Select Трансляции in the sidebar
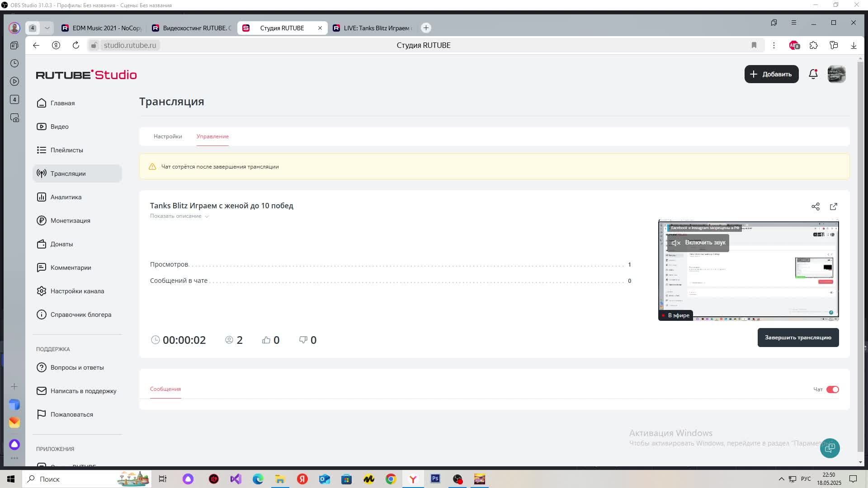868x488 pixels. click(77, 174)
